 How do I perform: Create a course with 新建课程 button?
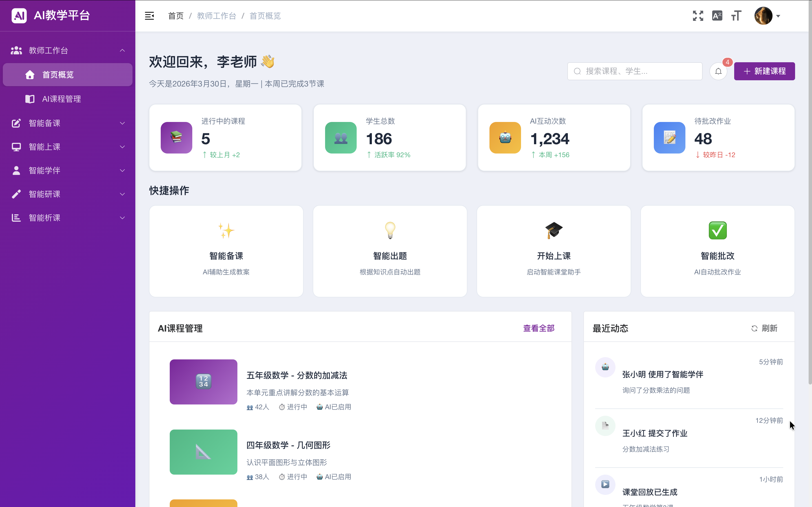click(x=765, y=71)
